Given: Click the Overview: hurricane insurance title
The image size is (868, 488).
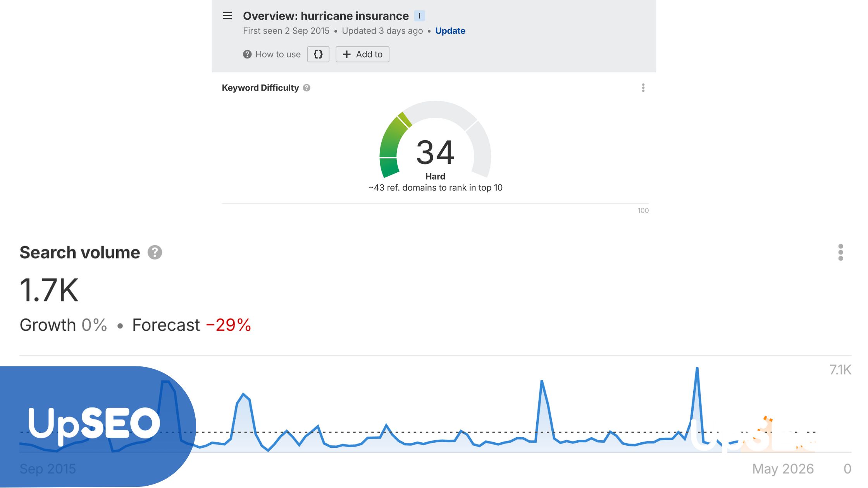Looking at the screenshot, I should 325,16.
